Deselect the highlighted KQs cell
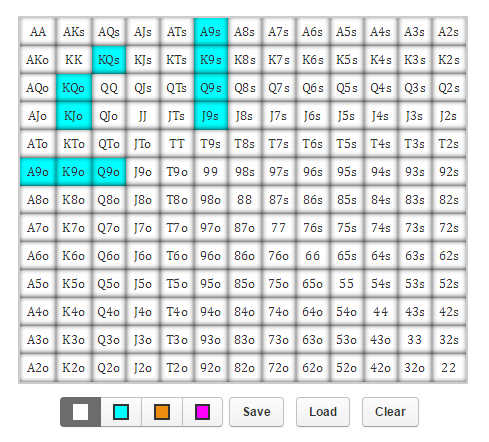 tap(109, 60)
